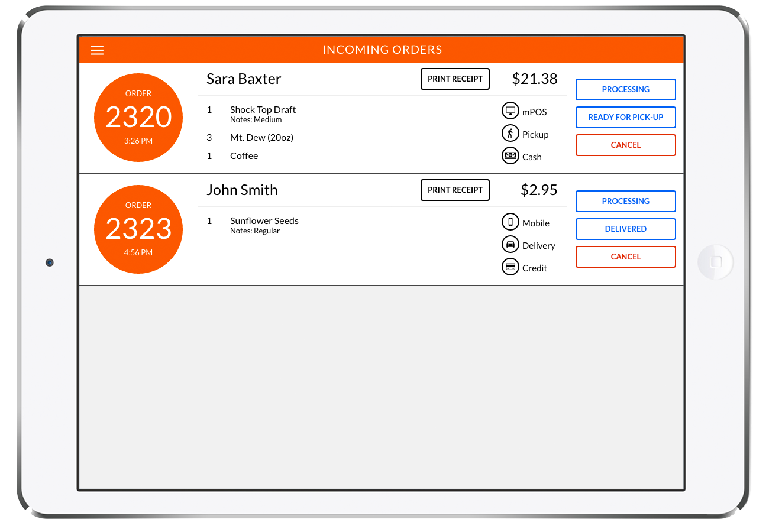Click the Pickup walking person icon
769x532 pixels.
point(510,134)
